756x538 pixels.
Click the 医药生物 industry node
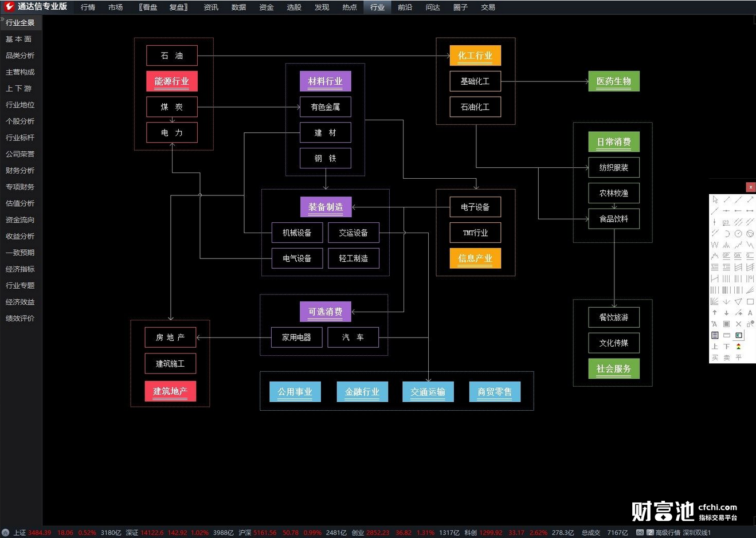(614, 81)
